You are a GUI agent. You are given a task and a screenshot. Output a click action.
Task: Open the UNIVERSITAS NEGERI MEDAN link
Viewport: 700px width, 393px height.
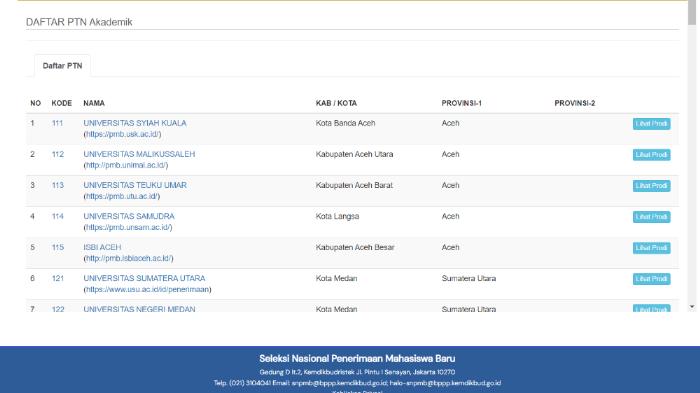point(139,309)
